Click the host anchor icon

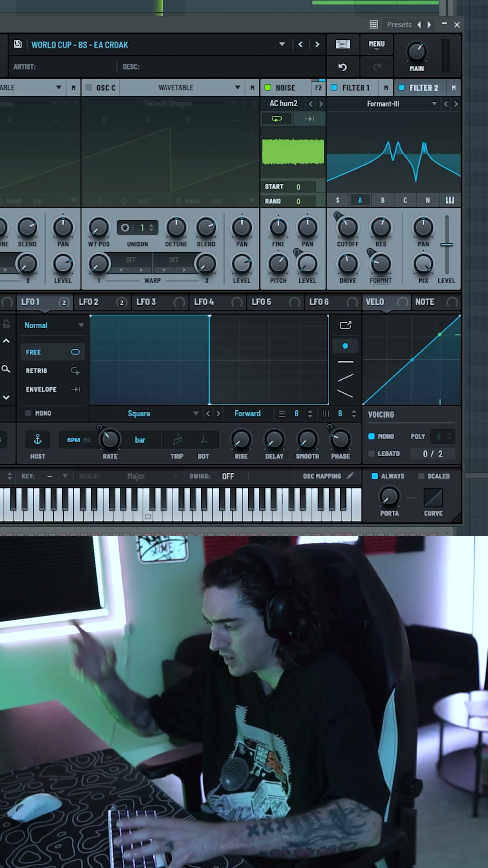[x=38, y=439]
